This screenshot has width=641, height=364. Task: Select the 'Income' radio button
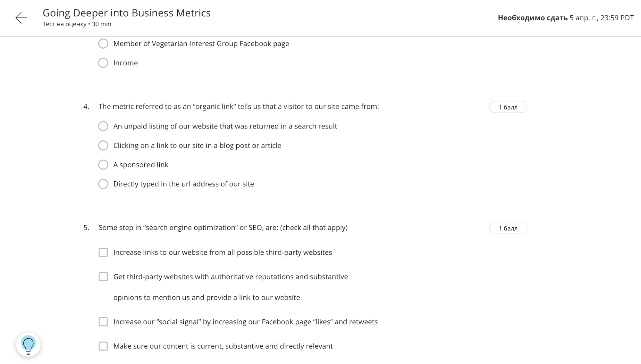103,63
